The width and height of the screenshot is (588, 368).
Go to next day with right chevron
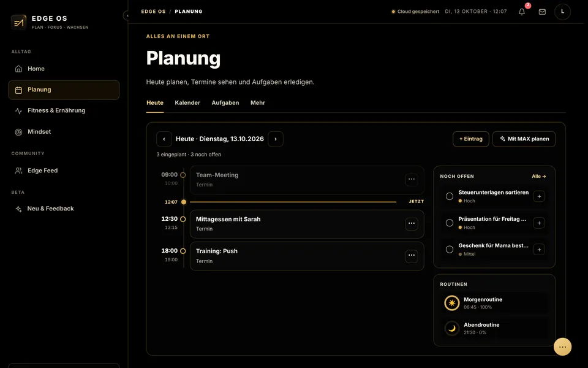coord(276,139)
